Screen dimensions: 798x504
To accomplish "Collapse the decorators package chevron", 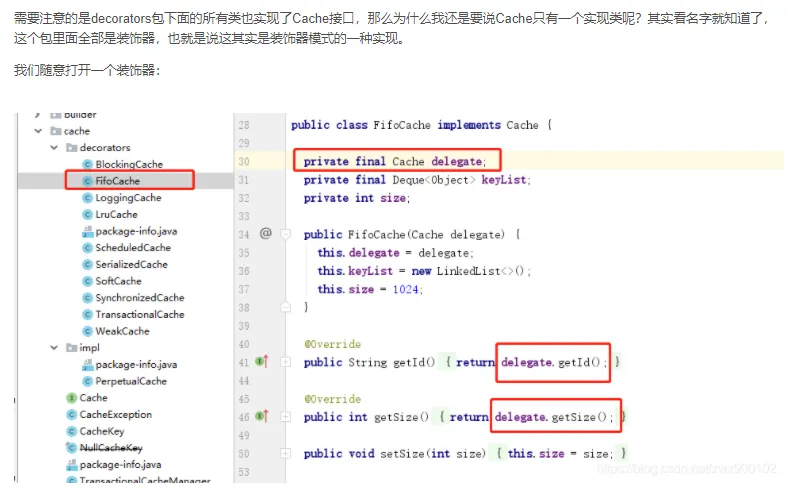I will (54, 148).
